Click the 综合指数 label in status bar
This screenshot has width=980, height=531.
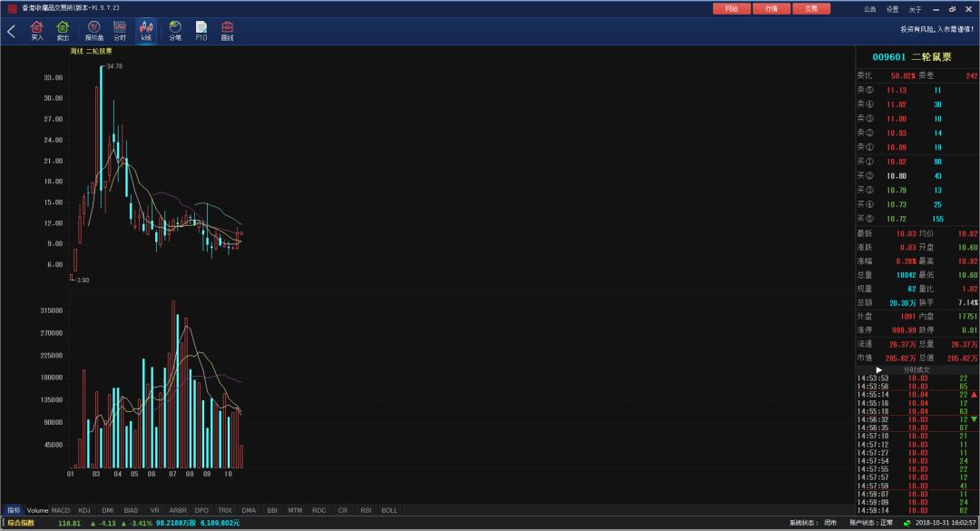(x=21, y=523)
